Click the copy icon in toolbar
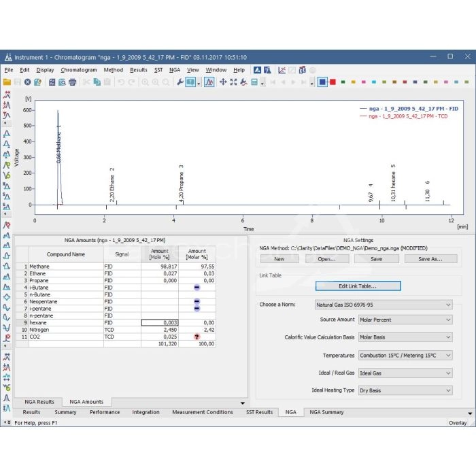 pos(97,82)
